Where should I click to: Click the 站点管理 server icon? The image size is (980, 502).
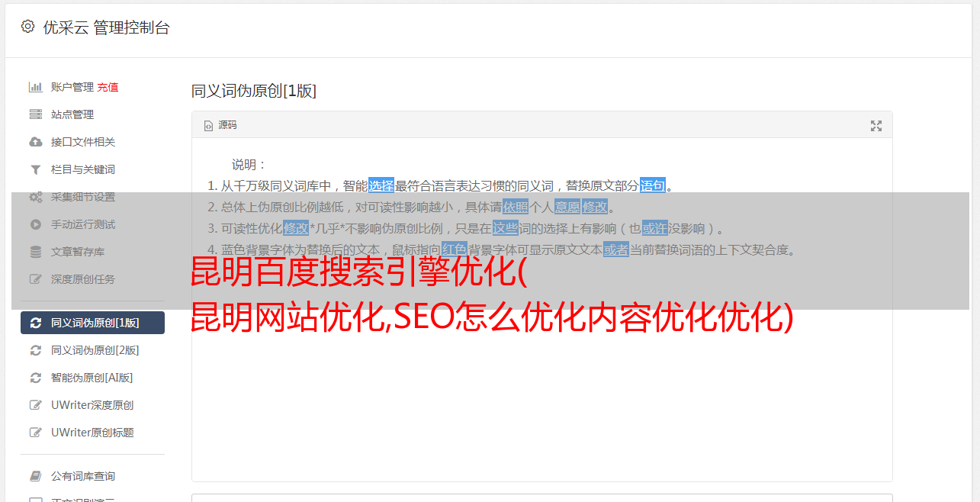35,114
